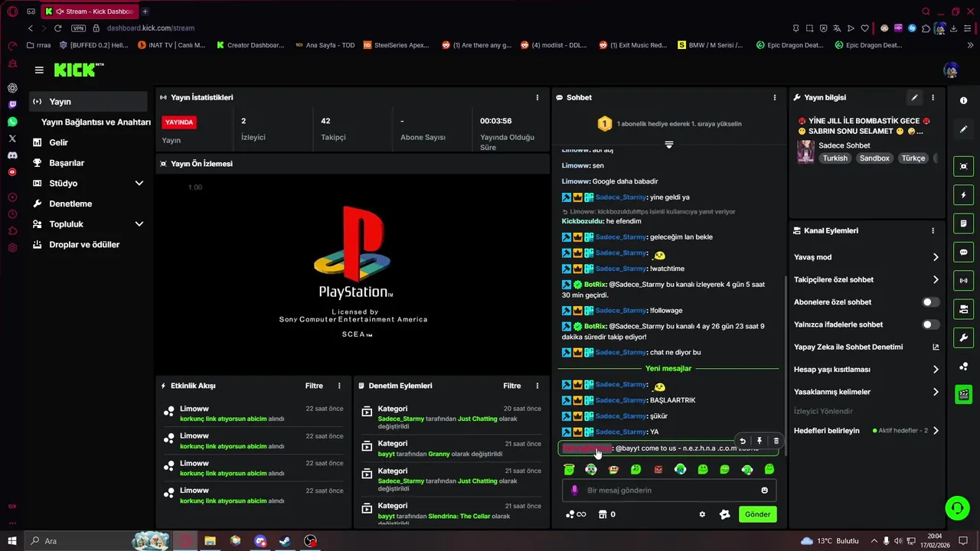The width and height of the screenshot is (980, 551).
Task: Open Twitch in Opera sidebar
Action: point(12,105)
